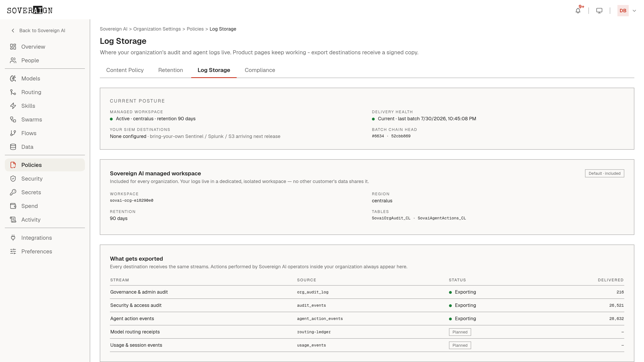Click delivered count 28,632
Viewport: 644px width, 362px height.
[x=616, y=319]
